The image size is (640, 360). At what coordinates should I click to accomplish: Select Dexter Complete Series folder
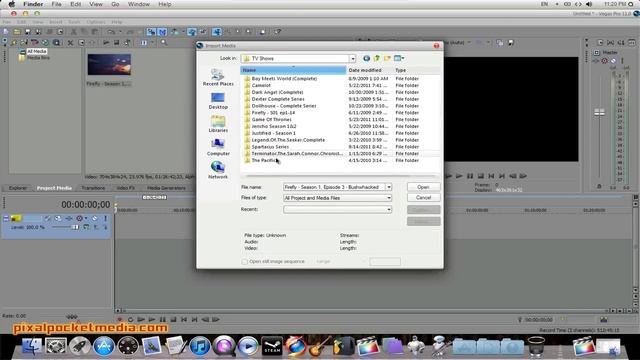coord(278,99)
